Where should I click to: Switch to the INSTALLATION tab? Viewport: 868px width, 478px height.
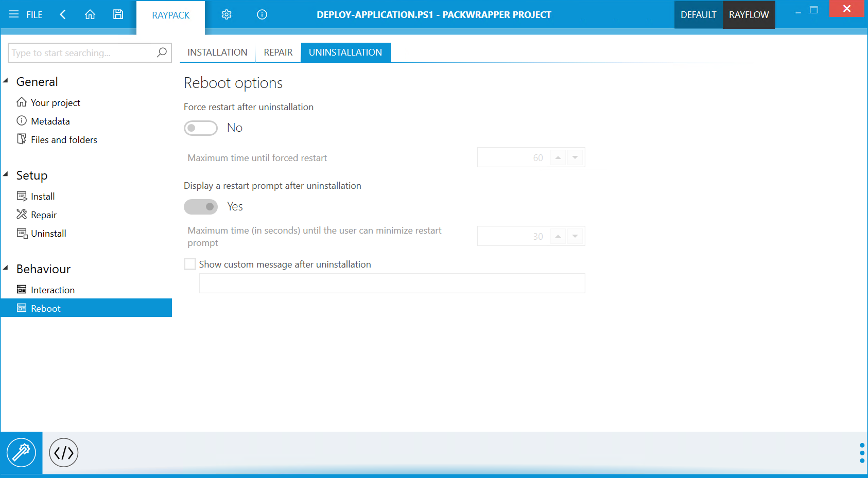click(x=217, y=52)
